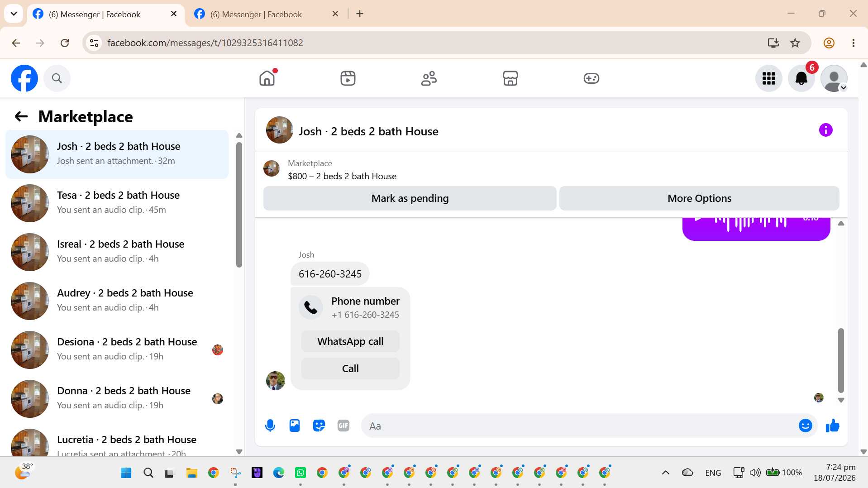Image resolution: width=868 pixels, height=488 pixels.
Task: Open the Gaming icon
Action: pyautogui.click(x=591, y=78)
